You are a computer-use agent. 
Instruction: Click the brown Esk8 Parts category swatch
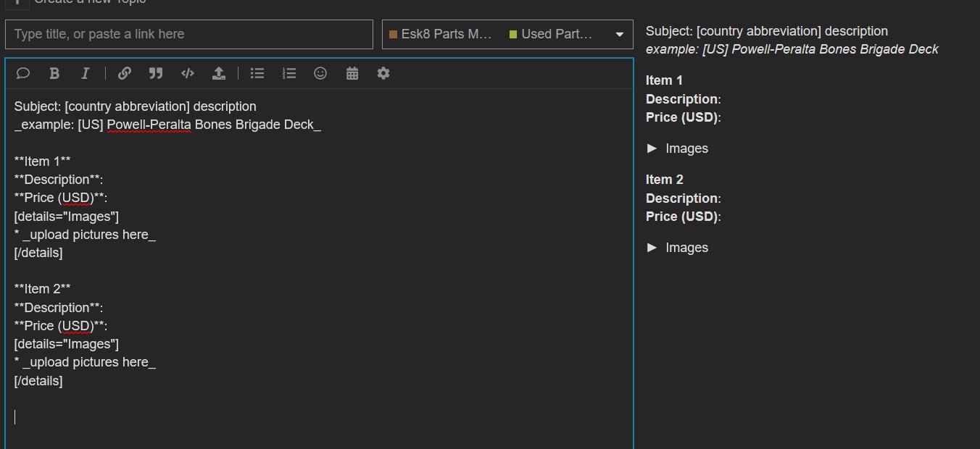pyautogui.click(x=394, y=35)
